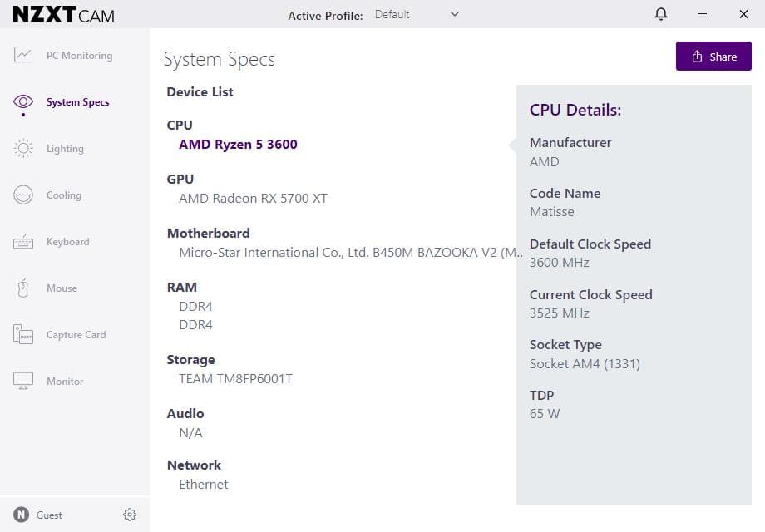Open the Lighting menu label
The image size is (765, 532).
click(65, 149)
